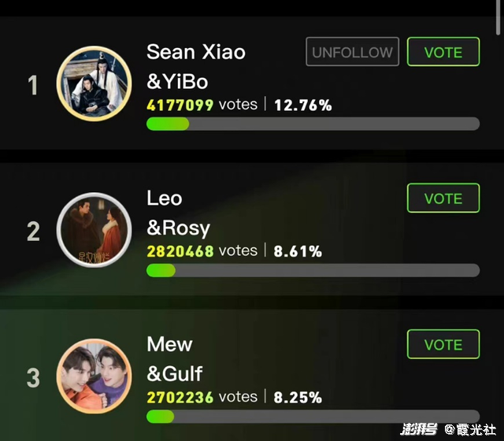Click the vertical scrollbar thumb
This screenshot has width=504, height=441.
(x=498, y=17)
